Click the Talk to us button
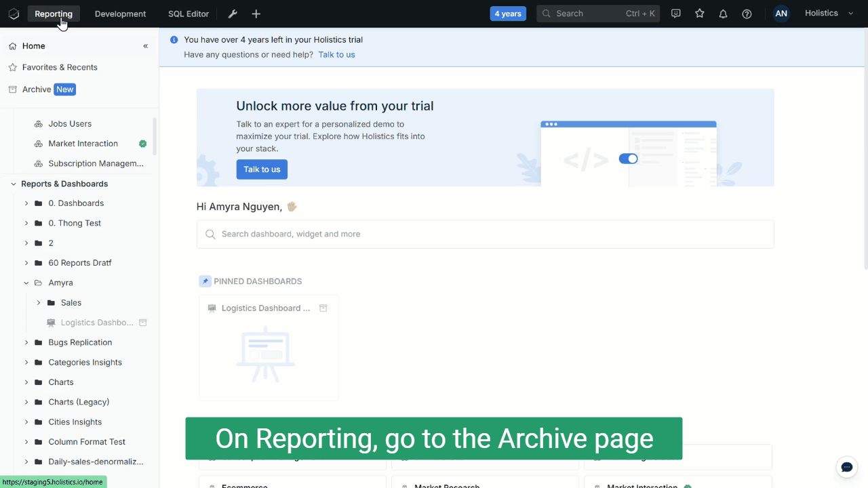 click(262, 169)
